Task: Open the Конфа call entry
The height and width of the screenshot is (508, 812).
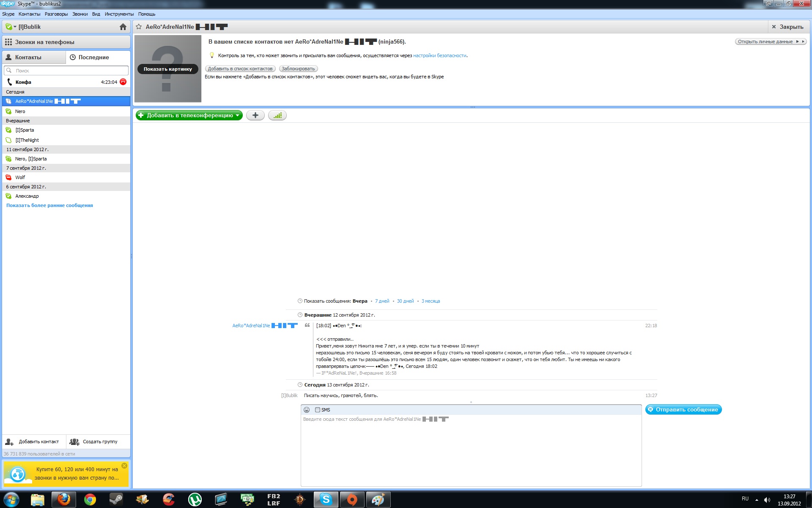Action: (x=66, y=82)
